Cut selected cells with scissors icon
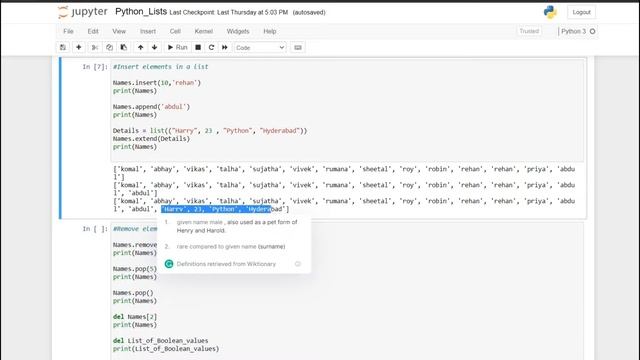Screen dimensions: 640x360 point(95,47)
